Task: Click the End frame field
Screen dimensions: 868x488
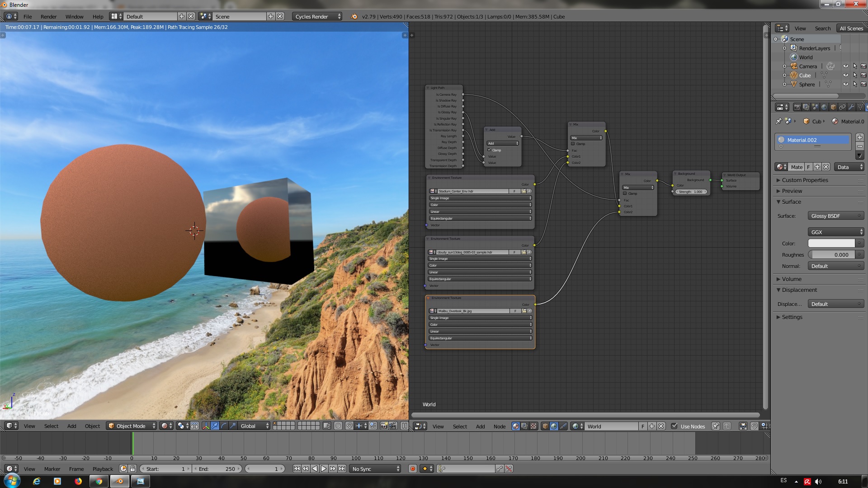Action: tap(217, 469)
